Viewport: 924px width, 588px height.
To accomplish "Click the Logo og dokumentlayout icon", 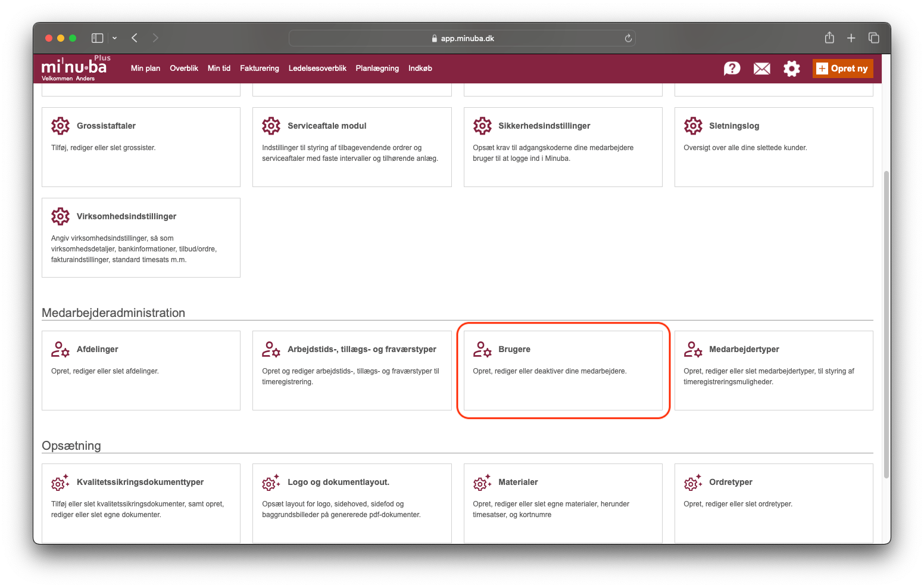I will [271, 482].
